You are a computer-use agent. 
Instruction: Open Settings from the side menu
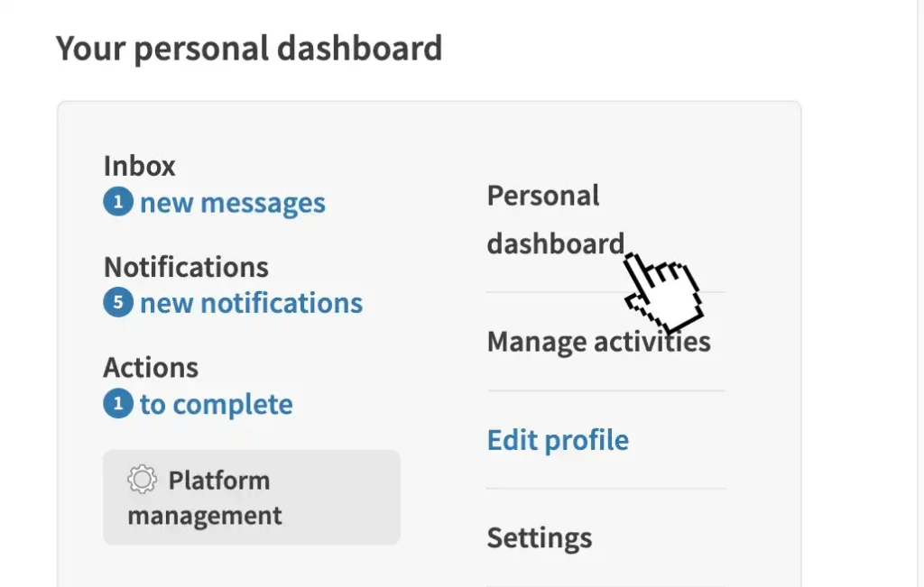pyautogui.click(x=540, y=537)
